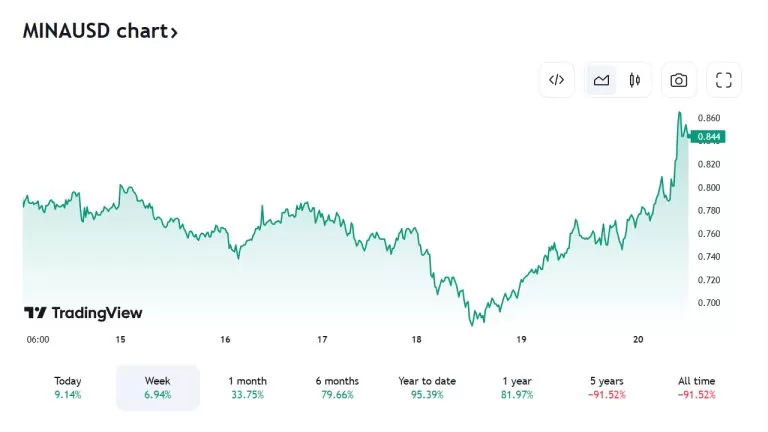Expand chart to fullscreen
This screenshot has height=432, width=768.
click(x=724, y=80)
